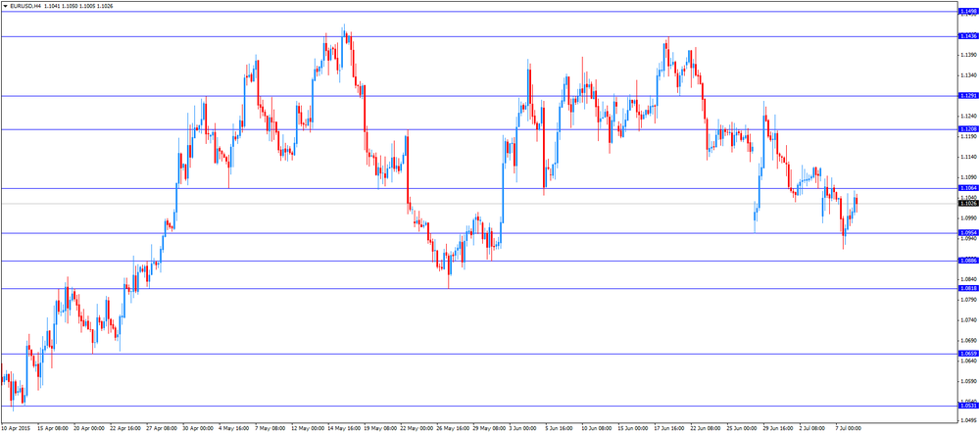Click the 1.0740 price axis label
980x433 pixels.
(970, 320)
